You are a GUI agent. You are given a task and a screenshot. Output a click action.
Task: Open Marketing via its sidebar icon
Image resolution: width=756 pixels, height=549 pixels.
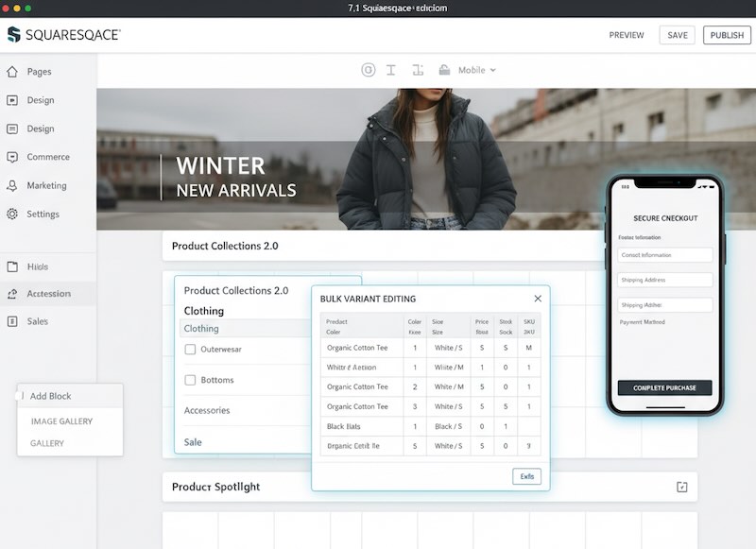(12, 186)
